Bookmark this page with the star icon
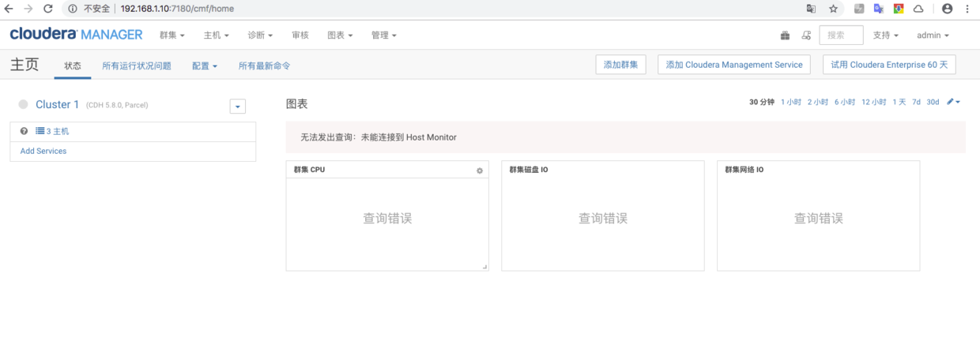 (x=833, y=9)
